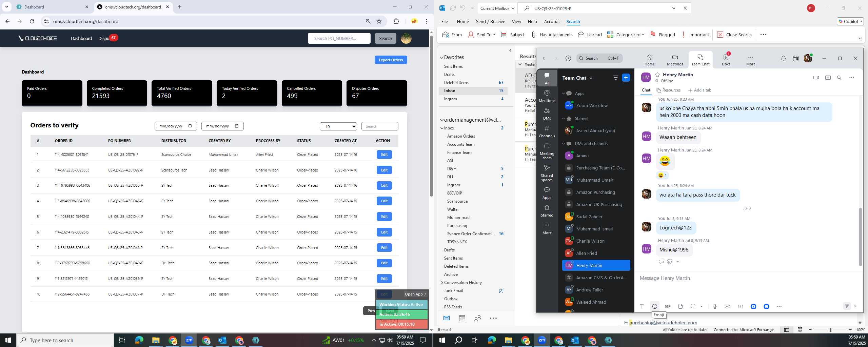Click Edit for order US-Q3-25-01075-P
This screenshot has width=868, height=347.
(384, 155)
